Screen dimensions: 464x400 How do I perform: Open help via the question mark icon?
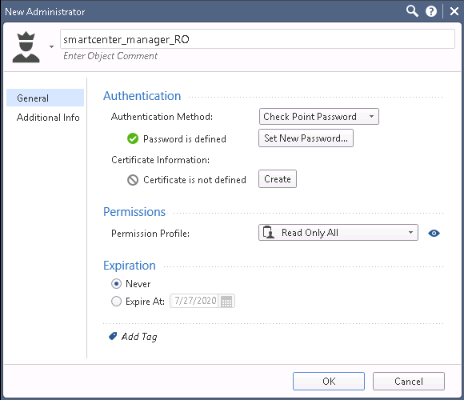(431, 12)
